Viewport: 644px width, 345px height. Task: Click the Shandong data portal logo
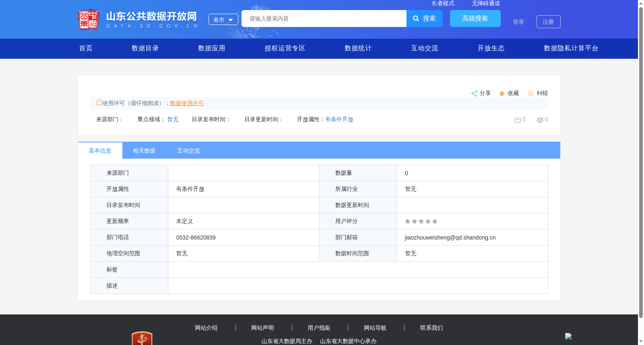pos(138,19)
